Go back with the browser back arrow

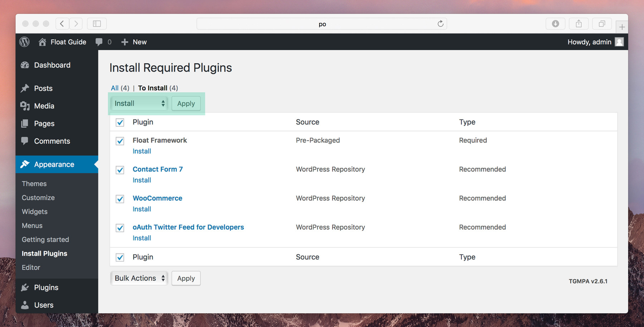62,24
